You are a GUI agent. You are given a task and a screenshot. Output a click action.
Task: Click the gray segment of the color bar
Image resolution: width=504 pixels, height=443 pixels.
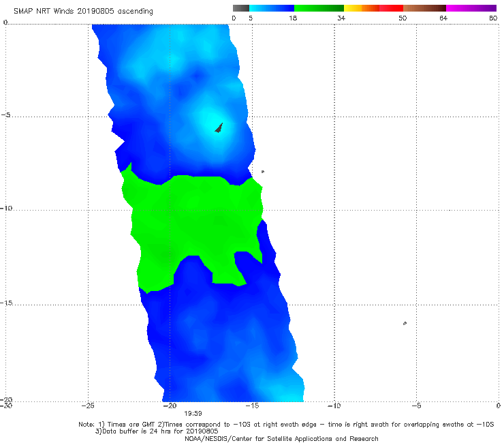click(240, 8)
